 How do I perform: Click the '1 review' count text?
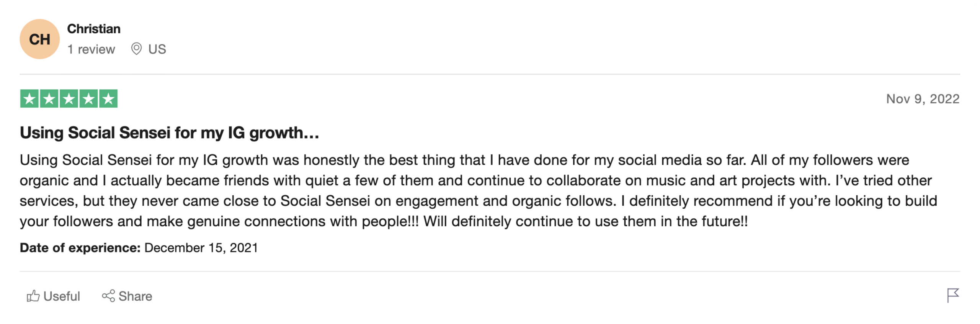pyautogui.click(x=91, y=49)
